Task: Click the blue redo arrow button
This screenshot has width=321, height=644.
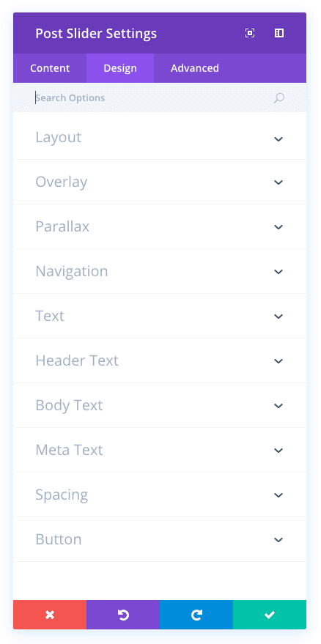Action: [196, 615]
